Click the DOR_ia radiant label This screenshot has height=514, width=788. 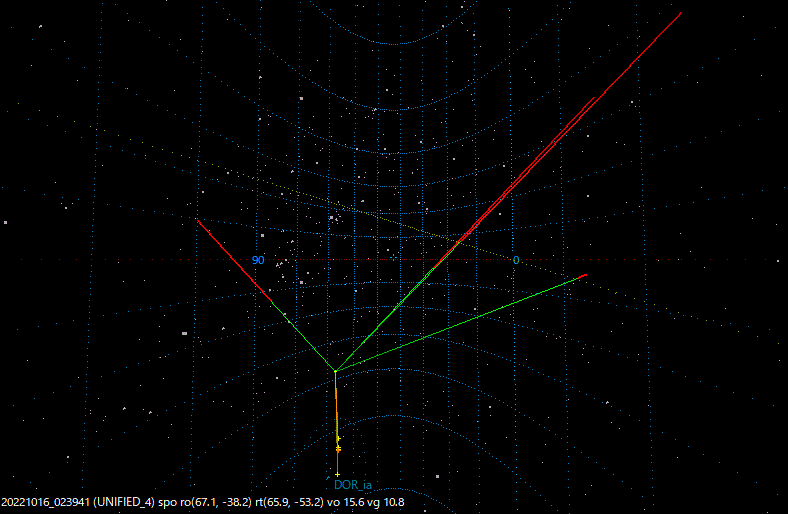click(x=353, y=485)
